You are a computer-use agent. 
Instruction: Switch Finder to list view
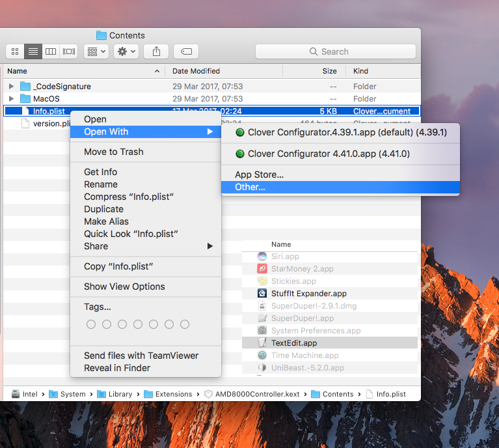[x=33, y=51]
